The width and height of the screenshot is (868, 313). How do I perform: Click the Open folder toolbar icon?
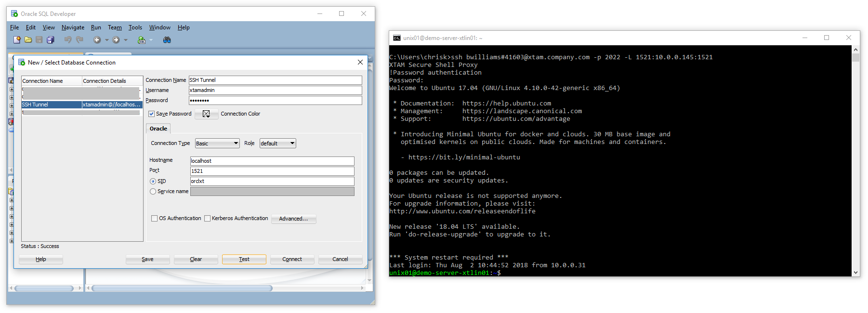tap(28, 40)
